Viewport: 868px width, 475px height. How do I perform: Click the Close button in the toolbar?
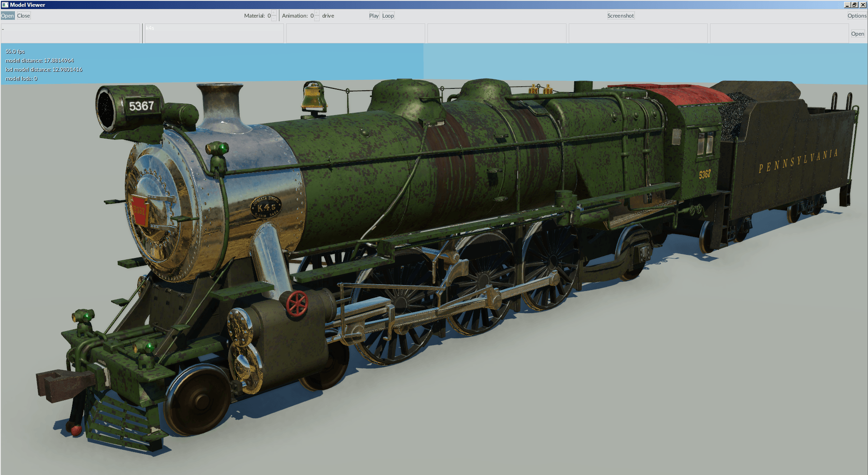(x=23, y=16)
